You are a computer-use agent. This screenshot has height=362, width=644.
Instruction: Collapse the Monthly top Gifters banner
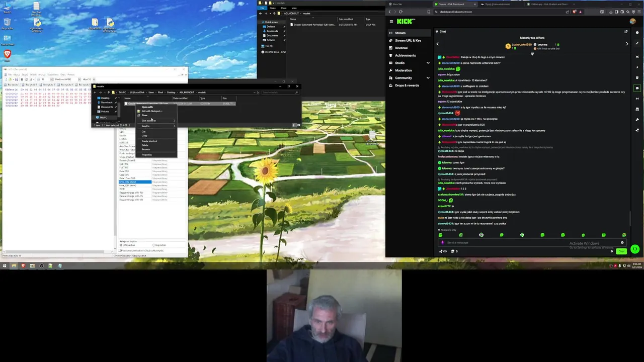(532, 54)
